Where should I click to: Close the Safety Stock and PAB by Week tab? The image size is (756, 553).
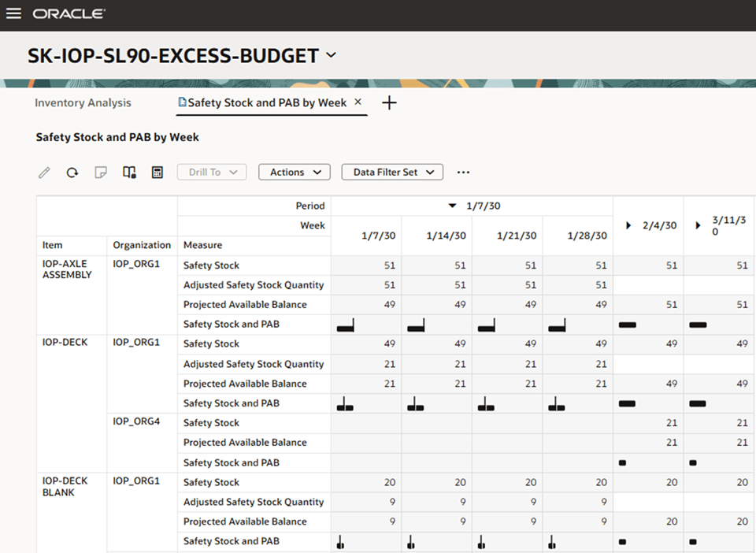coord(358,102)
